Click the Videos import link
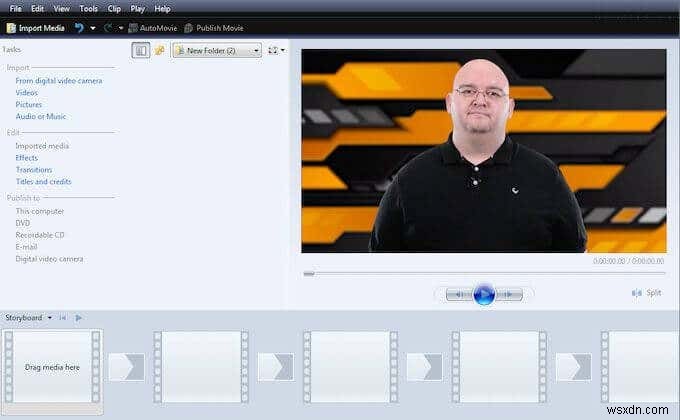 click(x=26, y=93)
